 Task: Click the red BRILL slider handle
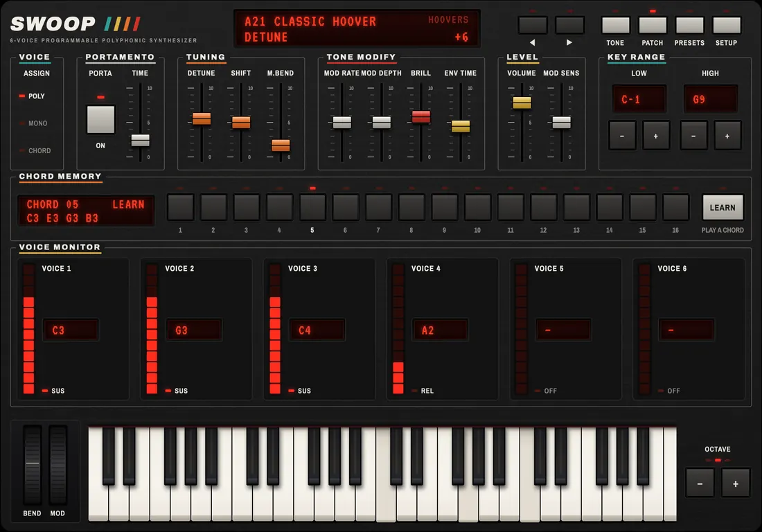tap(421, 116)
